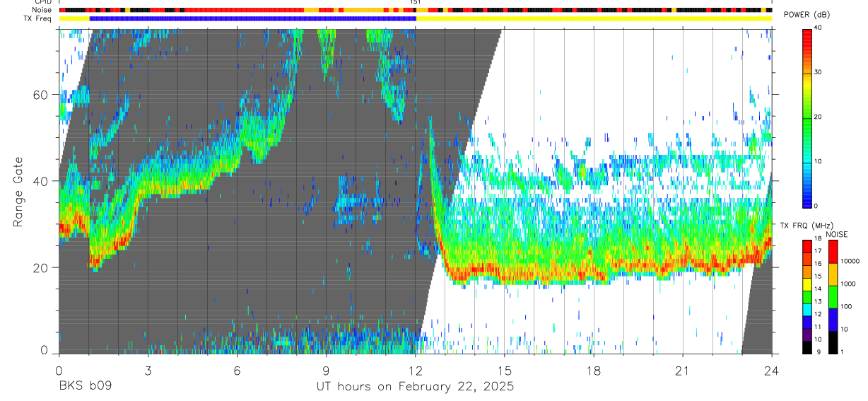The width and height of the screenshot is (868, 401).
Task: Click the BKS b09 radar label
Action: click(x=86, y=386)
